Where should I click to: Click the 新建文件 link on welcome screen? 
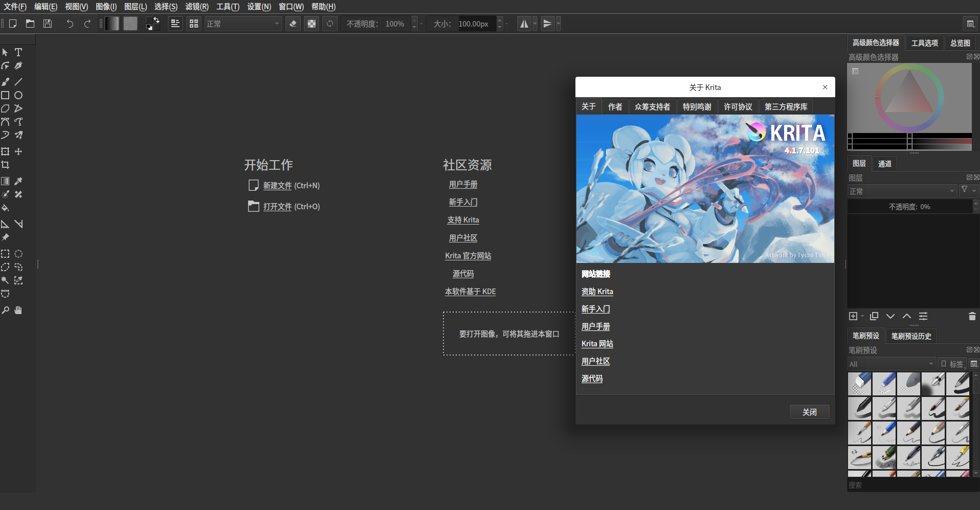pyautogui.click(x=278, y=186)
